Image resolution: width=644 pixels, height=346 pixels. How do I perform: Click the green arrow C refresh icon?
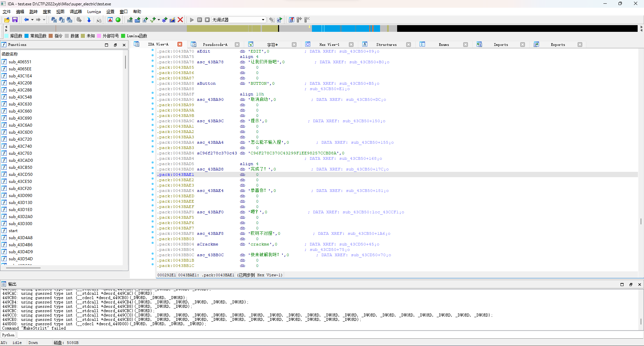click(280, 20)
